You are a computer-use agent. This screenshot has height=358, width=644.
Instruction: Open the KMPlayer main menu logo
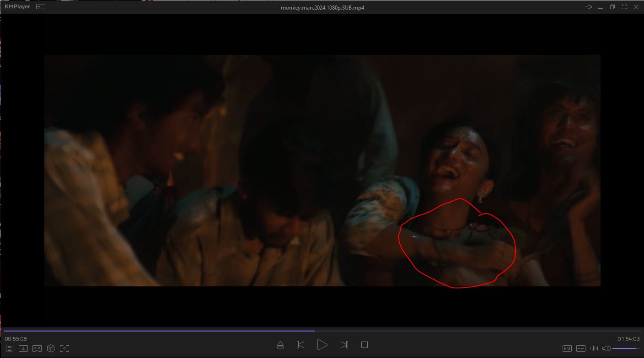(17, 7)
